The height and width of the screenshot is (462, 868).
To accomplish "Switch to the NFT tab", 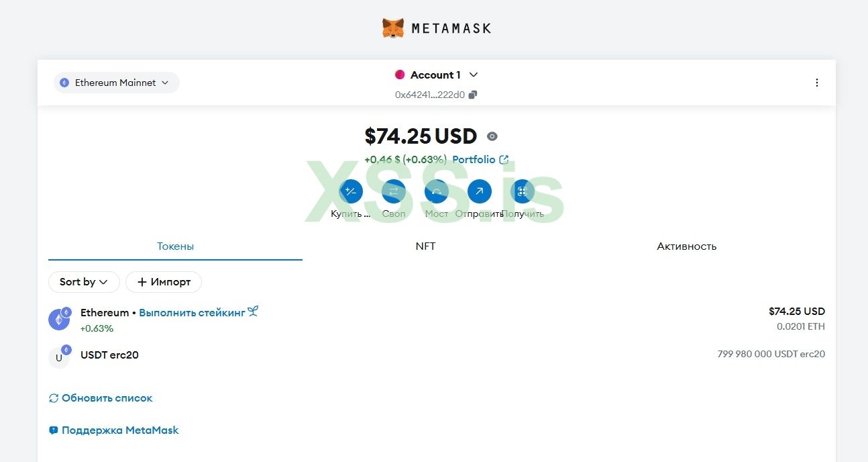I will click(425, 246).
